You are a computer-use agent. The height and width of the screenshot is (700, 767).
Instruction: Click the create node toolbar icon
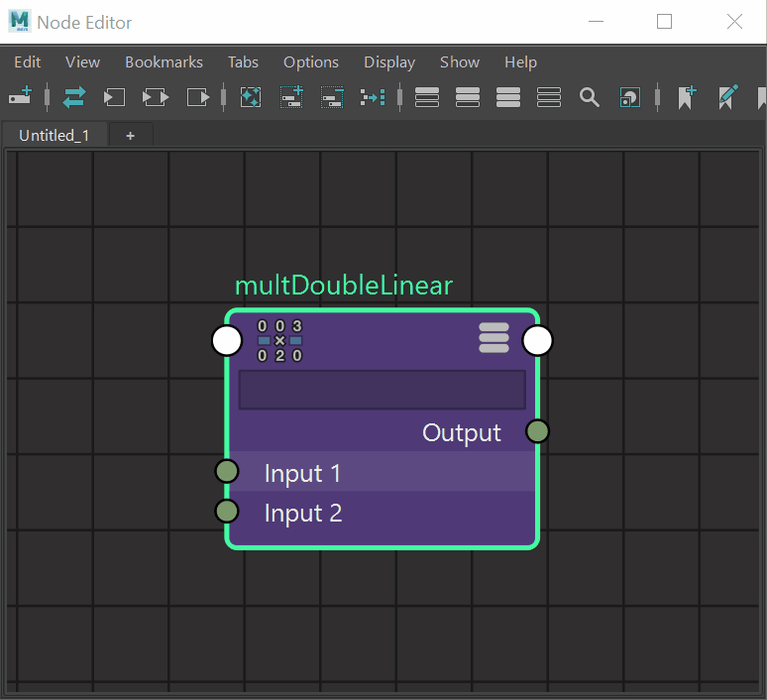(20, 97)
